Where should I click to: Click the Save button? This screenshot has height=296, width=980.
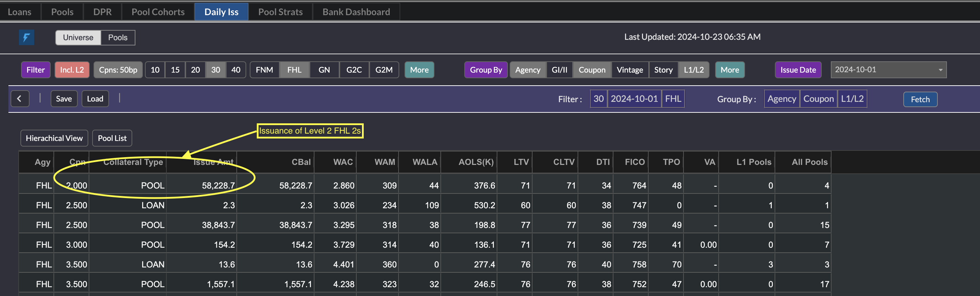64,99
